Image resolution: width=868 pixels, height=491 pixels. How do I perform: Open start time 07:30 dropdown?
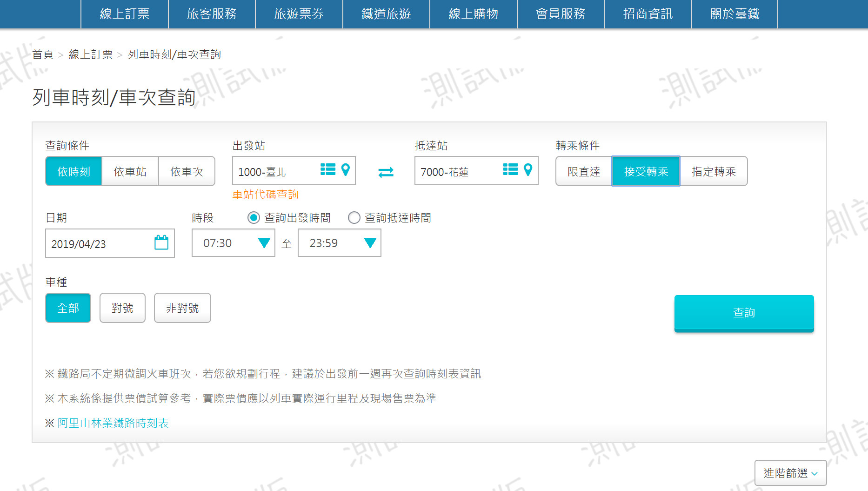(x=234, y=243)
